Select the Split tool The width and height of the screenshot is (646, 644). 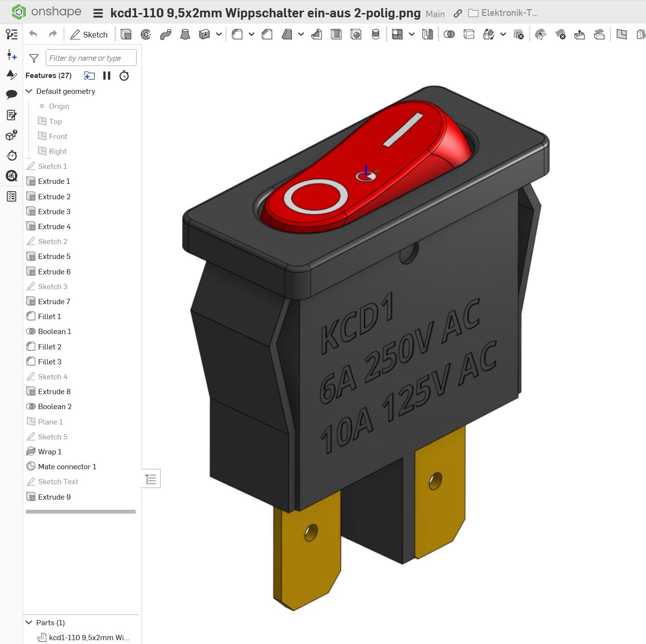coord(469,34)
